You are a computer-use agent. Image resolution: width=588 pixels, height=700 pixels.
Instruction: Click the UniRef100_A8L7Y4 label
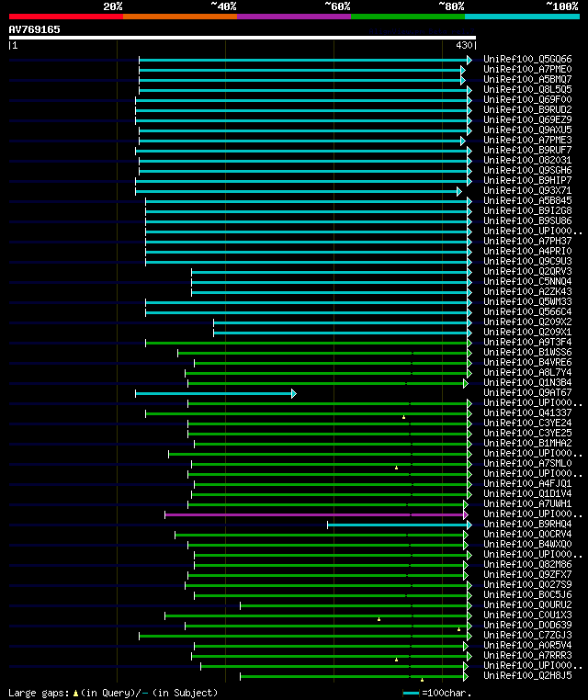[x=527, y=372]
